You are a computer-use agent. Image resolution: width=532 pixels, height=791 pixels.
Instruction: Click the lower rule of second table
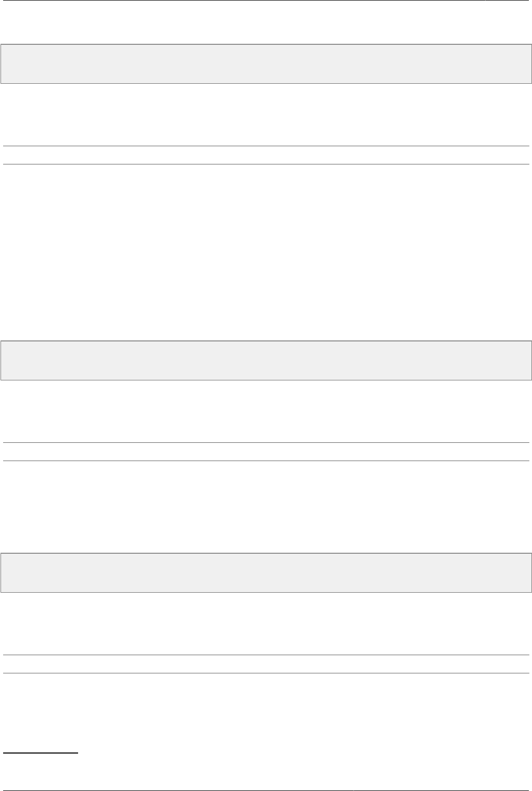pyautogui.click(x=266, y=461)
